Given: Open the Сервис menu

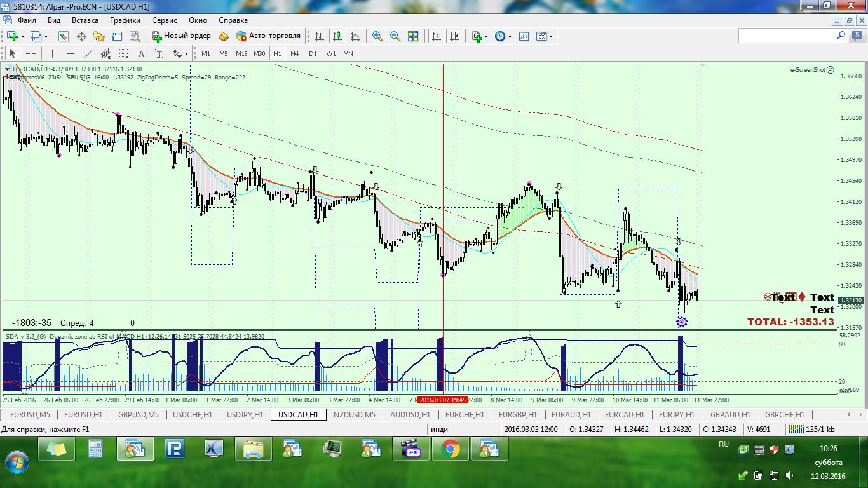Looking at the screenshot, I should tap(165, 20).
